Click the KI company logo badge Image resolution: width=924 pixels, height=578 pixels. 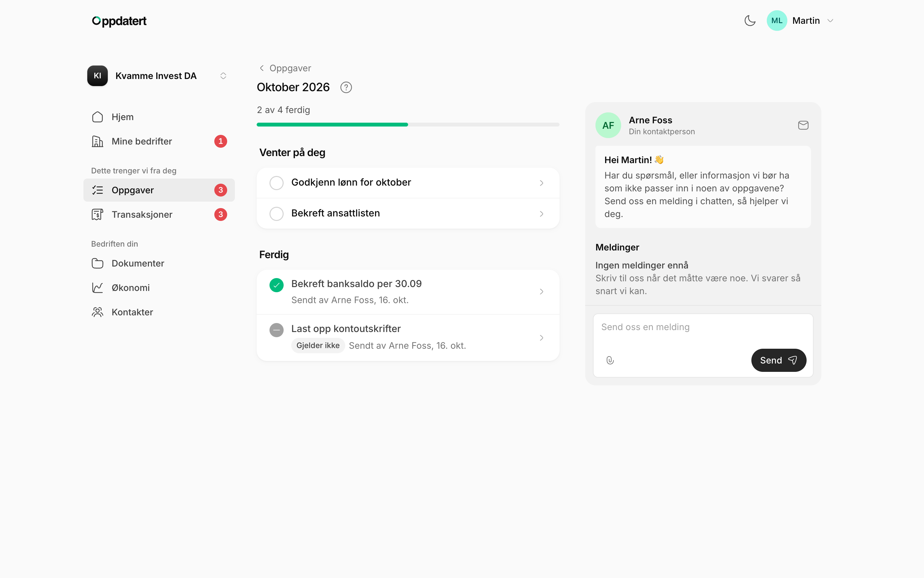pos(97,76)
